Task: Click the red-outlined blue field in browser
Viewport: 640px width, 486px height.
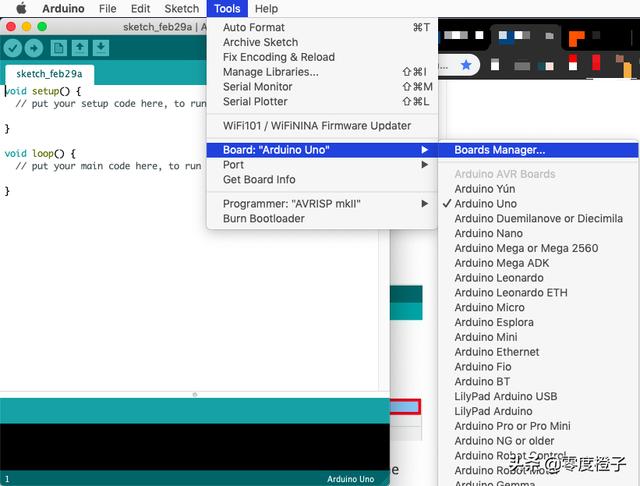Action: point(405,407)
